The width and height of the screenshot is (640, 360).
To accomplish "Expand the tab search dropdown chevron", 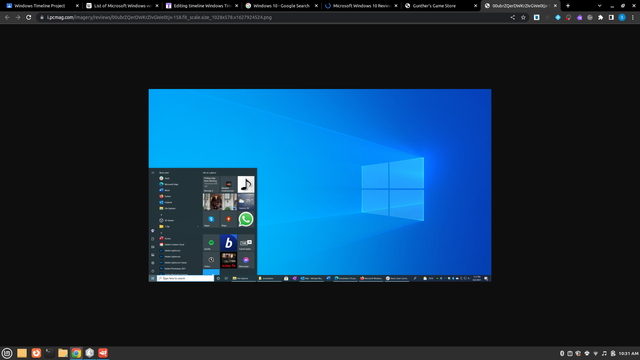I will 599,6.
